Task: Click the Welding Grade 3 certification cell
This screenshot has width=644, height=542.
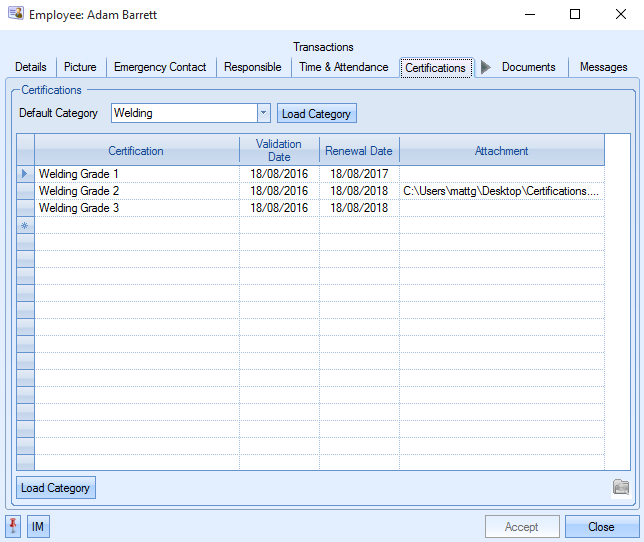Action: [136, 208]
